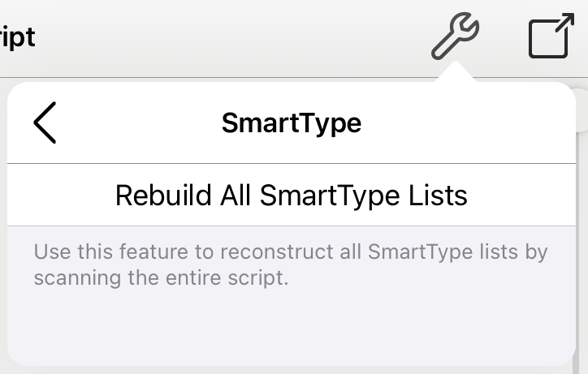
Task: Open the share sheet with arrow-box icon
Action: coord(551,36)
